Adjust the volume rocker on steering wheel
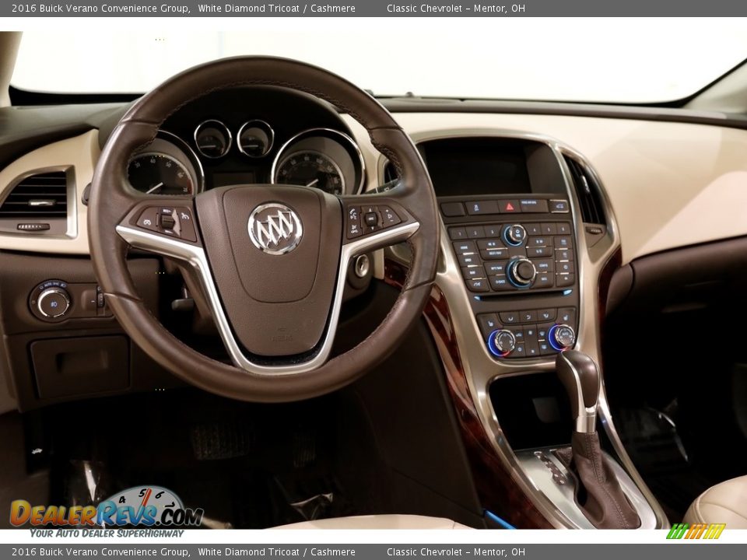Screen dimensions: 747x560 click(x=167, y=221)
